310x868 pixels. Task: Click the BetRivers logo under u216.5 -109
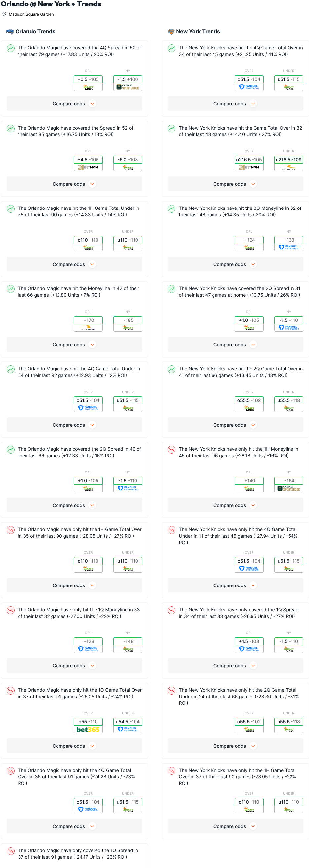tap(289, 168)
